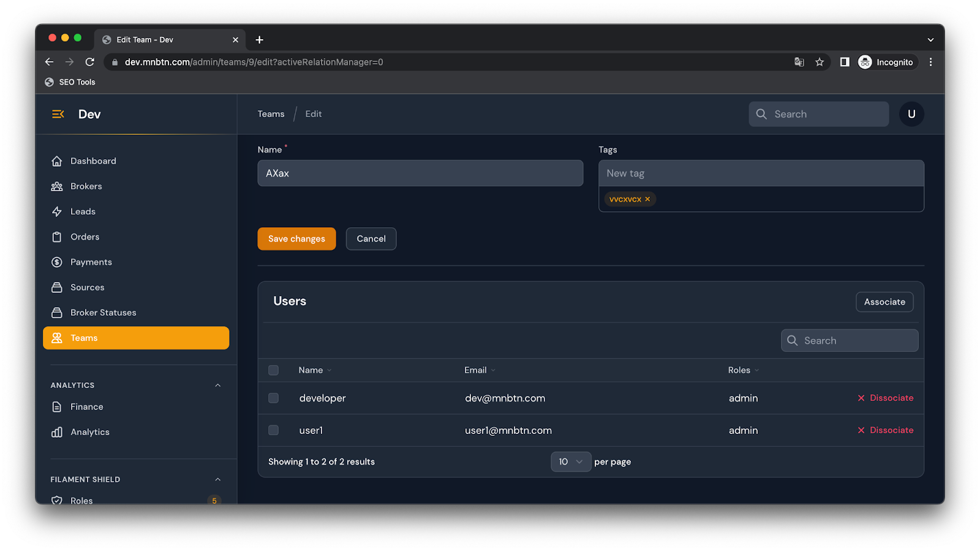Viewport: 980px width, 551px height.
Task: Click the magnifier icon in top search
Action: coord(761,114)
